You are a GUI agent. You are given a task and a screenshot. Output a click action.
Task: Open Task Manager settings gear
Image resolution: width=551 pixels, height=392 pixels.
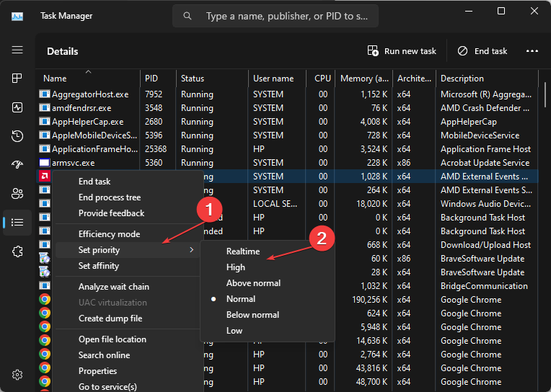click(17, 375)
